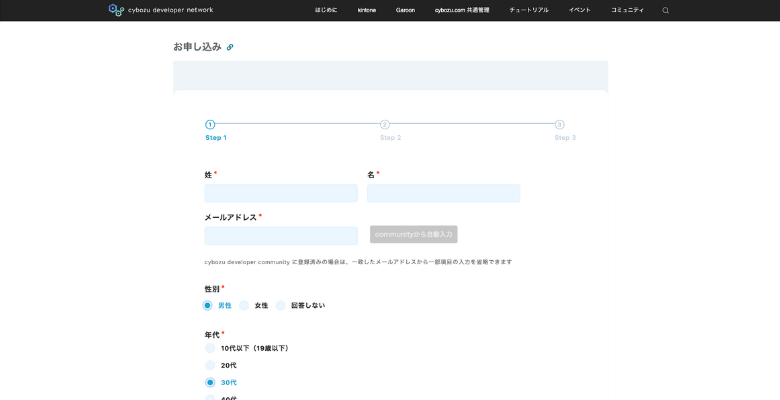Go to the Garoon navigation item
This screenshot has height=400, width=780.
[x=405, y=10]
